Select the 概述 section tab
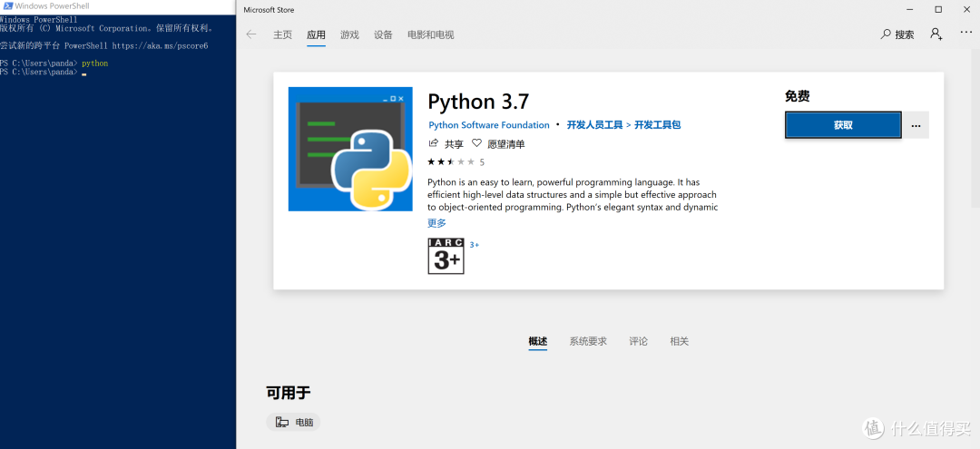The height and width of the screenshot is (449, 980). click(x=538, y=341)
